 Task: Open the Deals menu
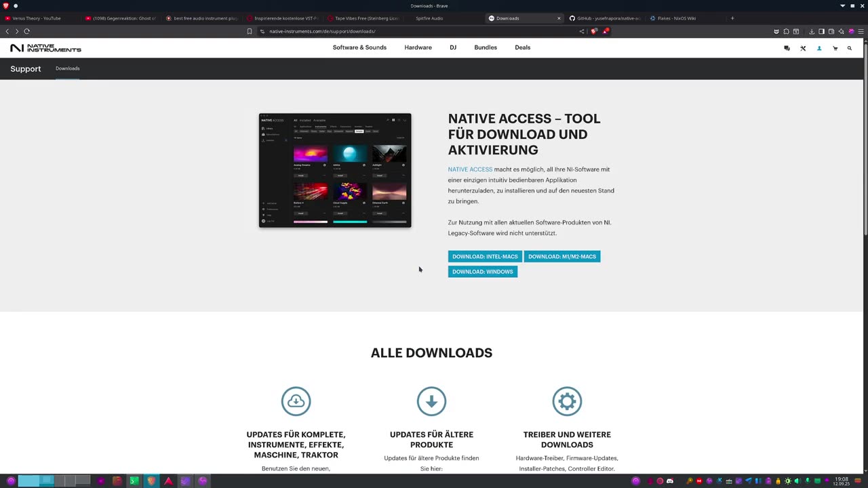[522, 47]
